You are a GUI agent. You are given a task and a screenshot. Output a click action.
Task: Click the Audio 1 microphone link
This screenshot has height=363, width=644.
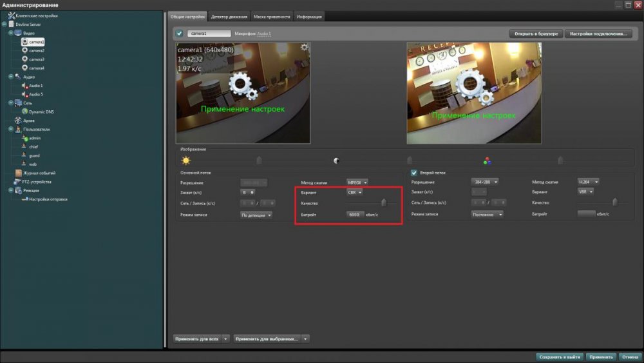[x=263, y=34]
